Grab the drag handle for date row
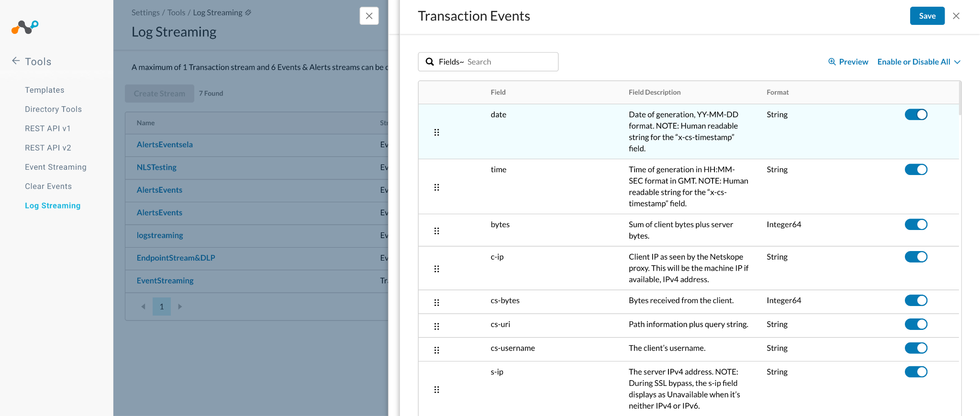 [x=436, y=132]
